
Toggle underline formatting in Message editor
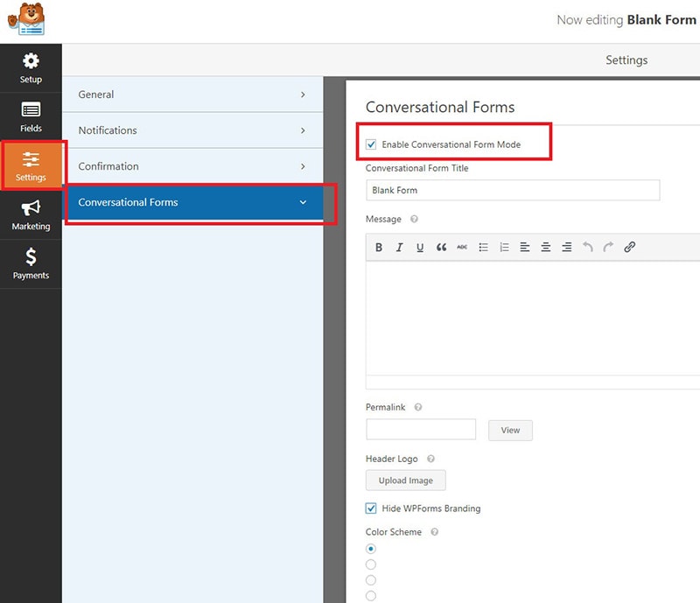click(420, 247)
